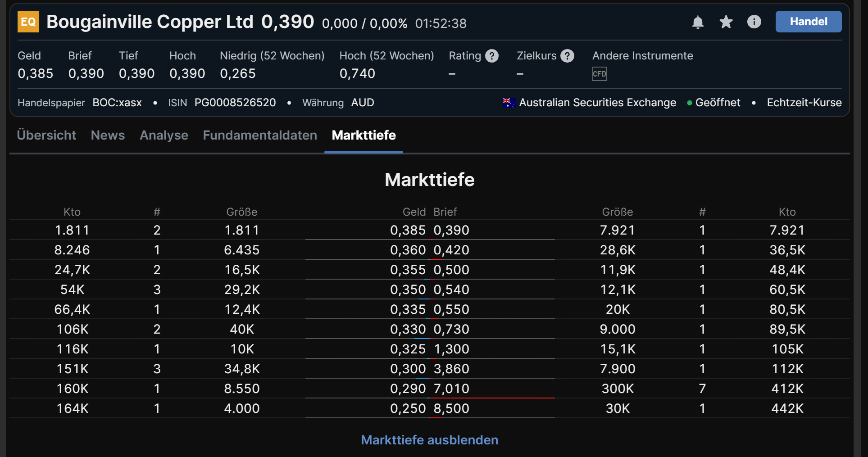The image size is (868, 457).
Task: Click the orange EQ equity badge
Action: tap(28, 22)
